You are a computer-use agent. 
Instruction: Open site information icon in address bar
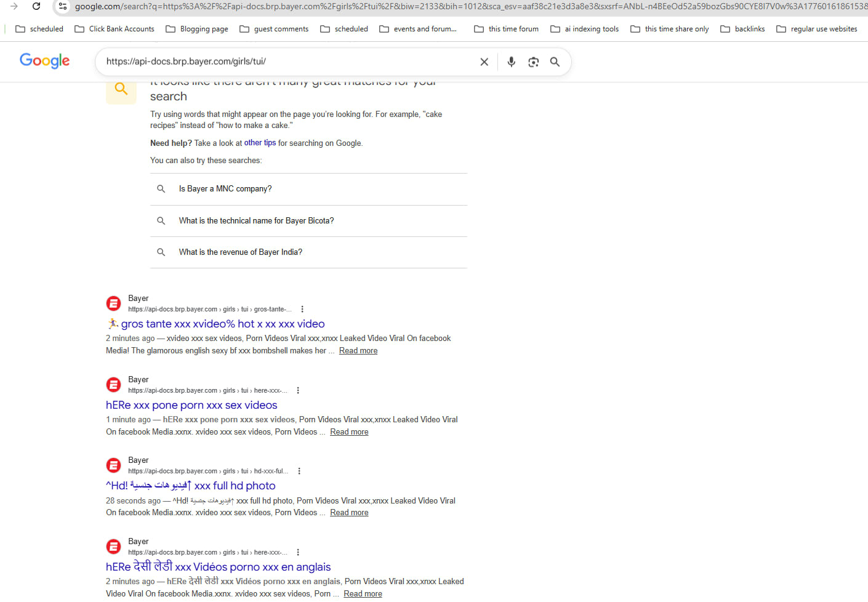(x=63, y=6)
